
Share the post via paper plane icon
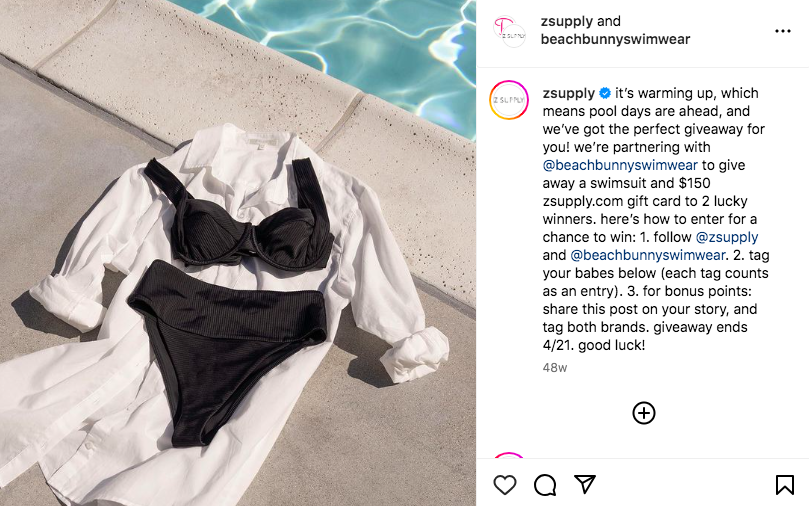coord(585,484)
